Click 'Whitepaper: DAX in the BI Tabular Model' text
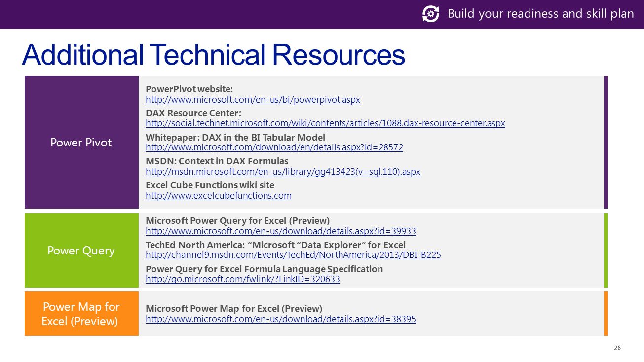The height and width of the screenshot is (362, 644). pos(235,137)
